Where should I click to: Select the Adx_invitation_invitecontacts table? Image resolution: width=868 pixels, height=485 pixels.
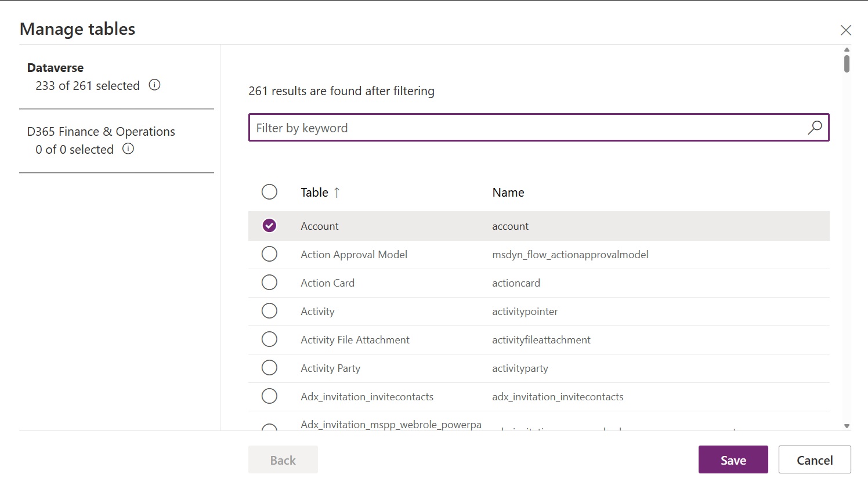(x=269, y=396)
